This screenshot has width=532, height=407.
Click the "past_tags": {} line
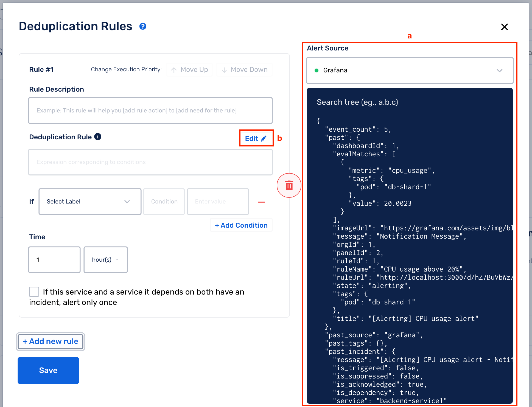356,343
